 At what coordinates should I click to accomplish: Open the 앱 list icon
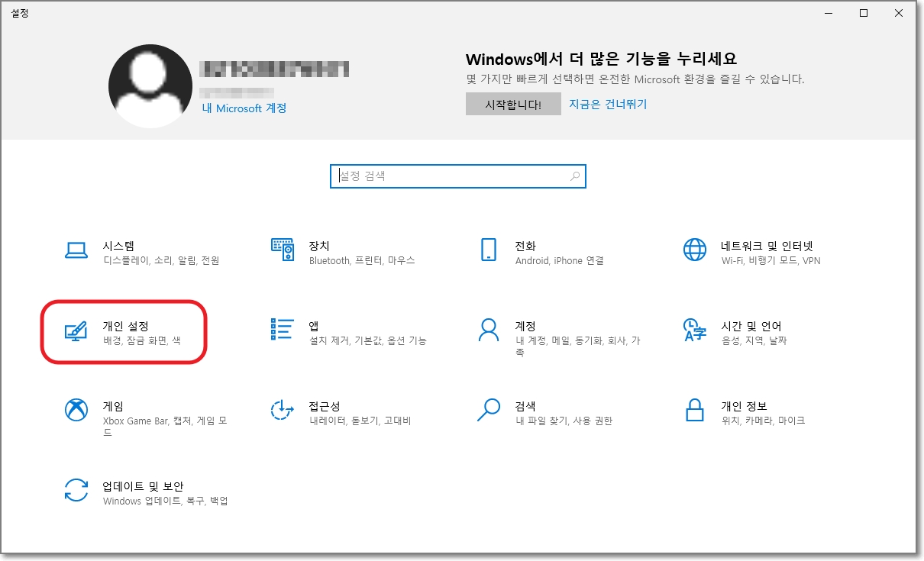tap(283, 329)
